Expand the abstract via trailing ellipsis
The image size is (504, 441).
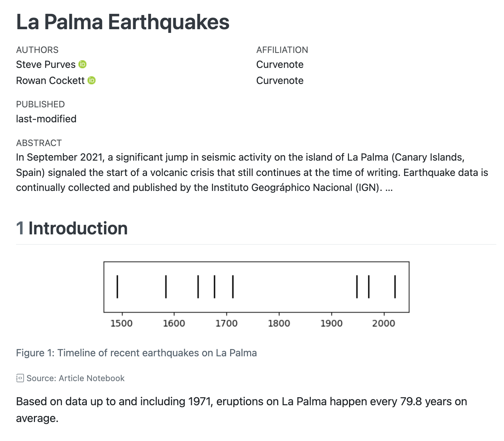[389, 188]
